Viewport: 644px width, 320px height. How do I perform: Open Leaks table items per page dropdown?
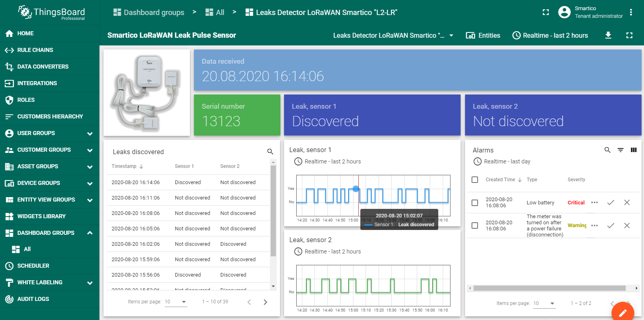pos(176,302)
